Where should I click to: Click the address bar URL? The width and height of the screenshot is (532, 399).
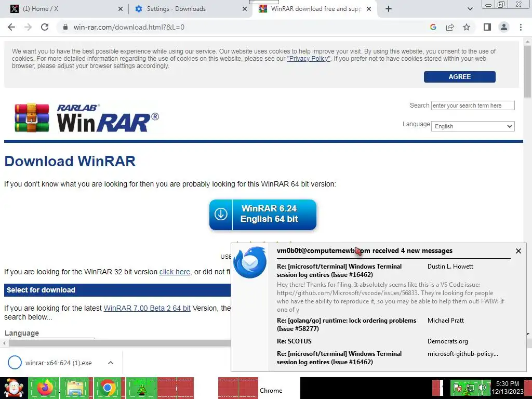(x=129, y=27)
